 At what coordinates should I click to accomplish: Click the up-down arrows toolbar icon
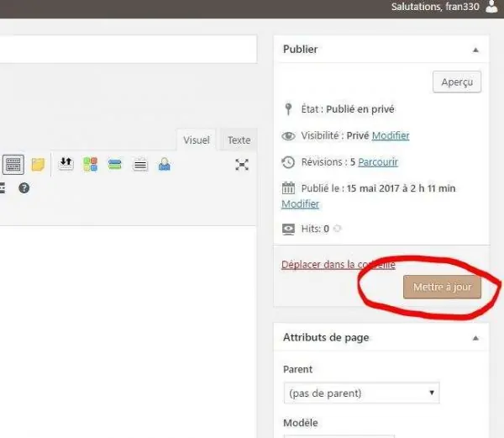click(x=66, y=164)
